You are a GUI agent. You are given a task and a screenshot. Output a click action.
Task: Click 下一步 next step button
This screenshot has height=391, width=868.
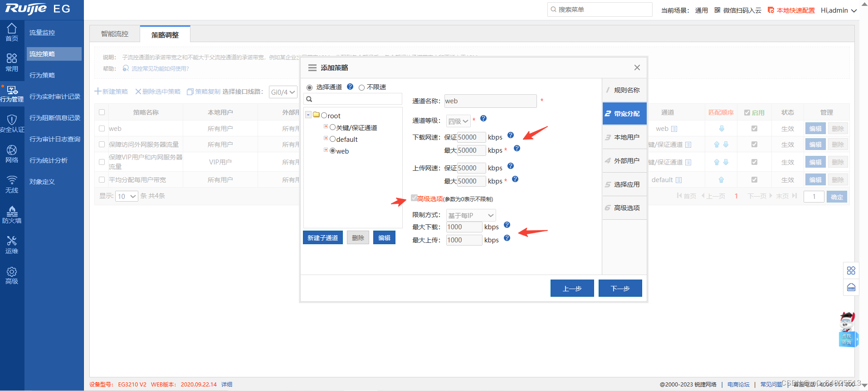coord(620,288)
